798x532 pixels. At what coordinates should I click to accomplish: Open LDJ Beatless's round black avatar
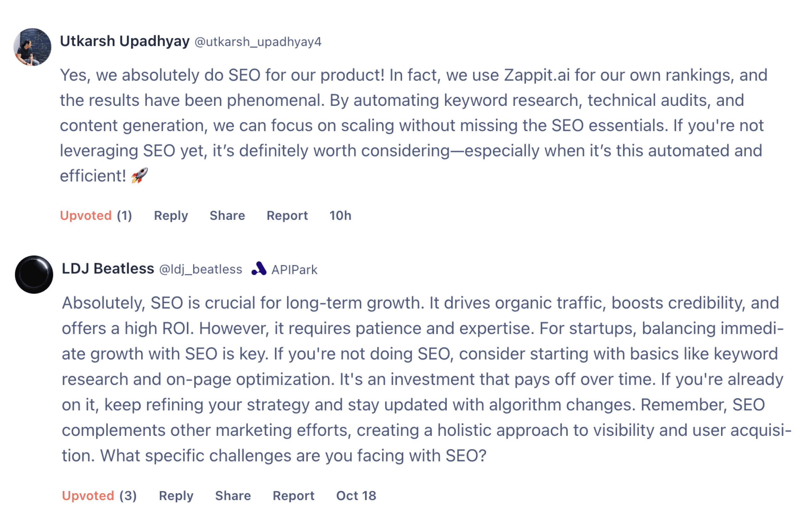(34, 275)
